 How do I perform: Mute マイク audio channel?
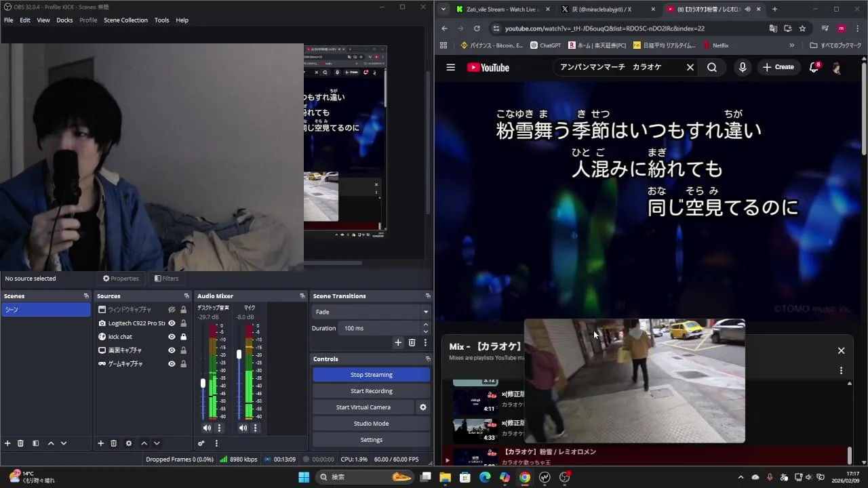(x=243, y=428)
